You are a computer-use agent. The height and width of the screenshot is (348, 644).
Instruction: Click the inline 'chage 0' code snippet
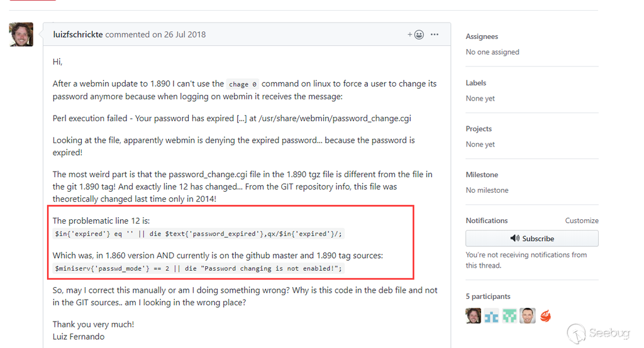(243, 84)
